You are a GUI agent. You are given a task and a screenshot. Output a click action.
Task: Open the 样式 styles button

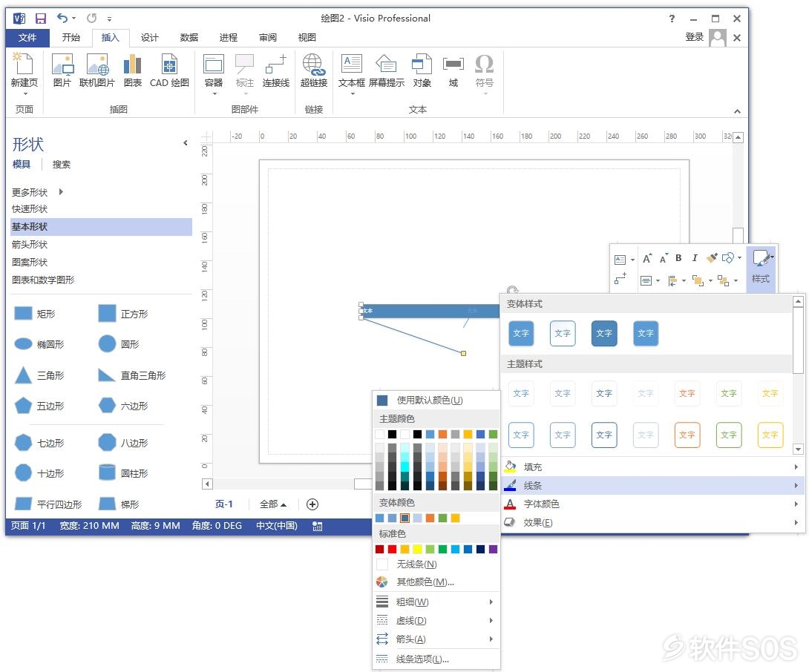761,269
